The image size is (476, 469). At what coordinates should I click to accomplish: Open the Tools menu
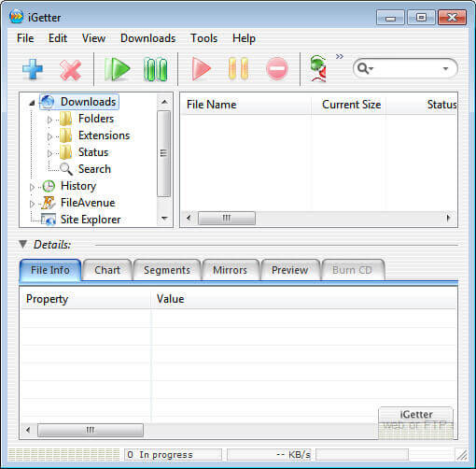[x=204, y=38]
